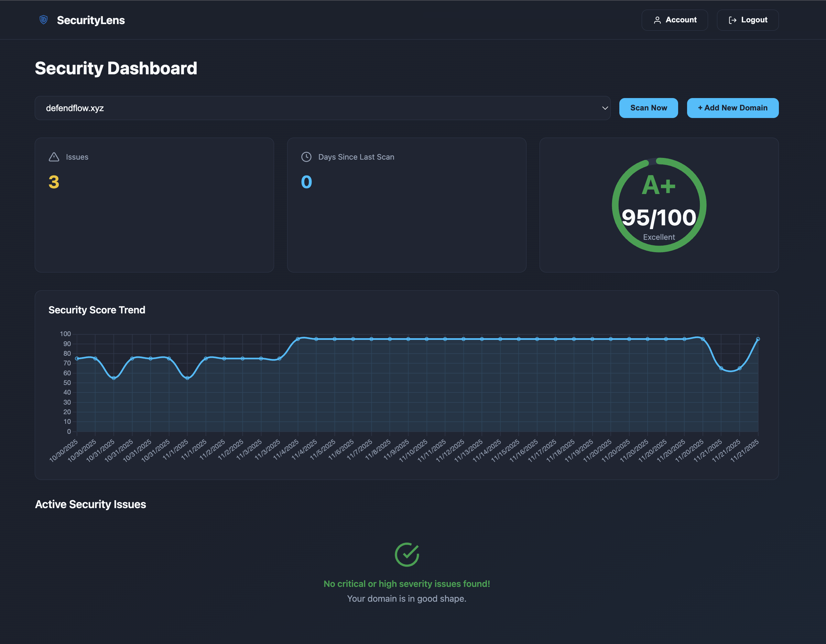Screen dimensions: 826x644
Task: Click the days since last scan value 0
Action: [x=306, y=182]
